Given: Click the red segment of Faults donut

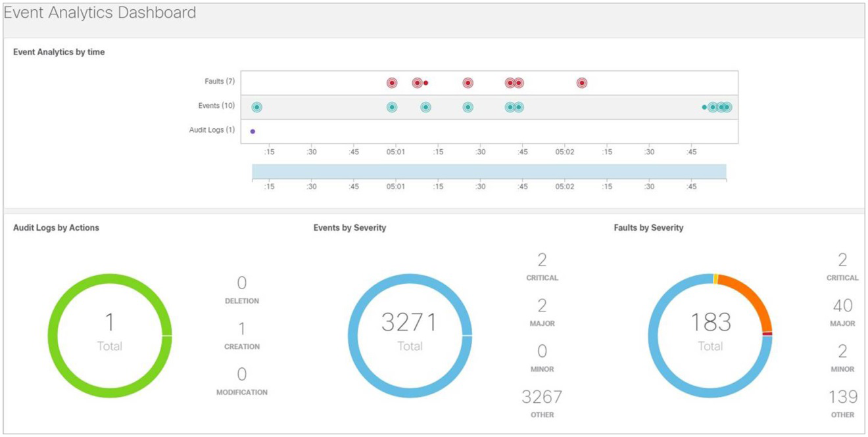Looking at the screenshot, I should (x=767, y=334).
